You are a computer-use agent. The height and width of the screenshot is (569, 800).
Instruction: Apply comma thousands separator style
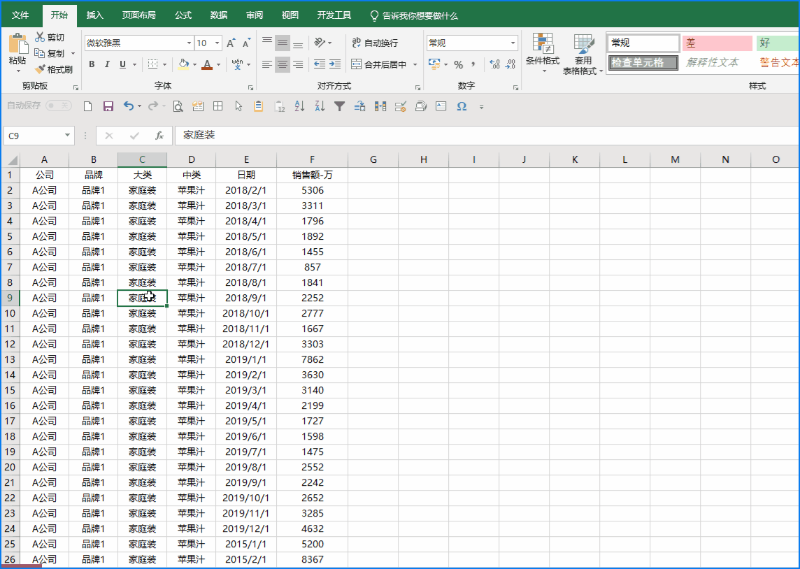[473, 65]
